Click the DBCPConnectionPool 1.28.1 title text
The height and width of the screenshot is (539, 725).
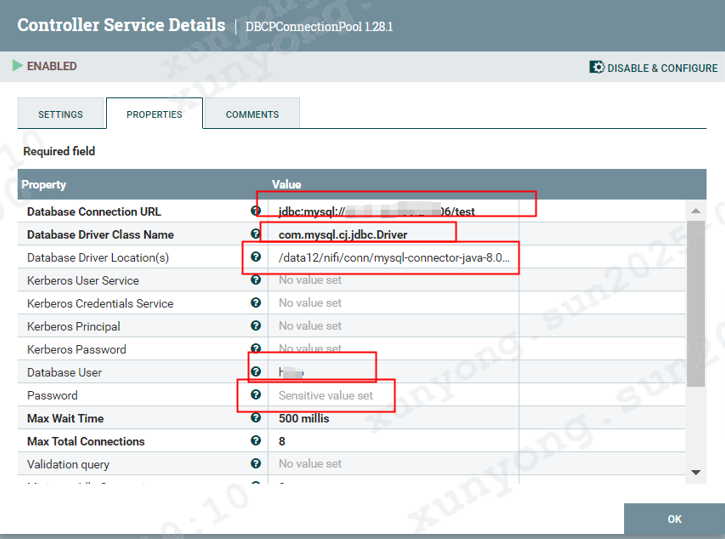[x=319, y=26]
